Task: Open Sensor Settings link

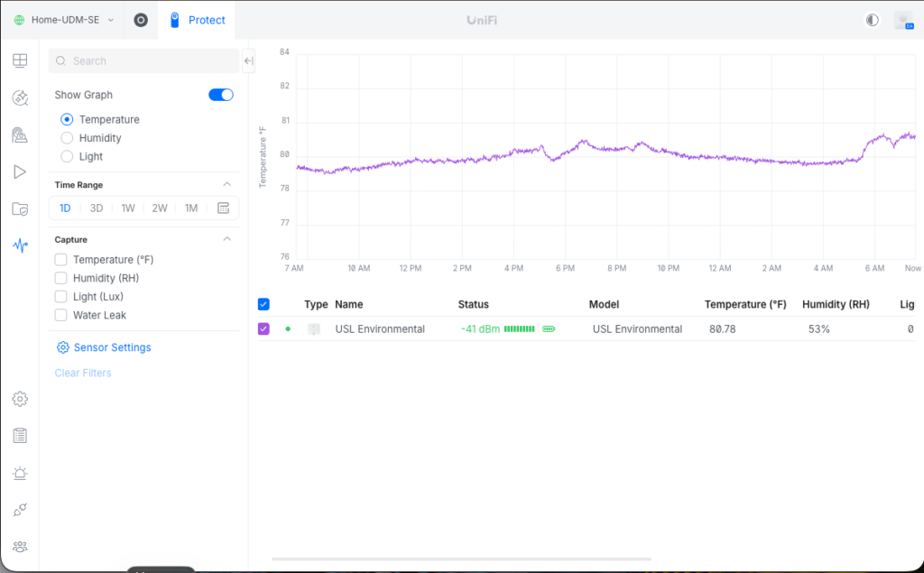Action: (104, 347)
